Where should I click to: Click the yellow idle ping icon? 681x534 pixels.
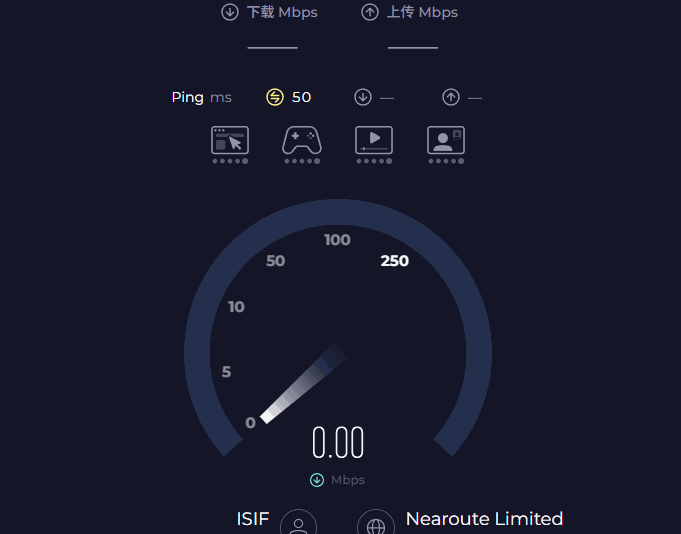tap(275, 97)
